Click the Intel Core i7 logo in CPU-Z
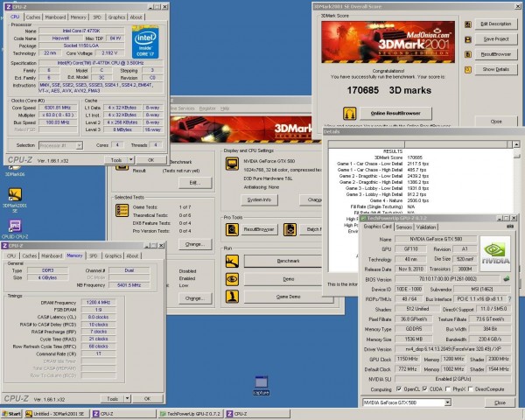The image size is (525, 420). [x=145, y=43]
